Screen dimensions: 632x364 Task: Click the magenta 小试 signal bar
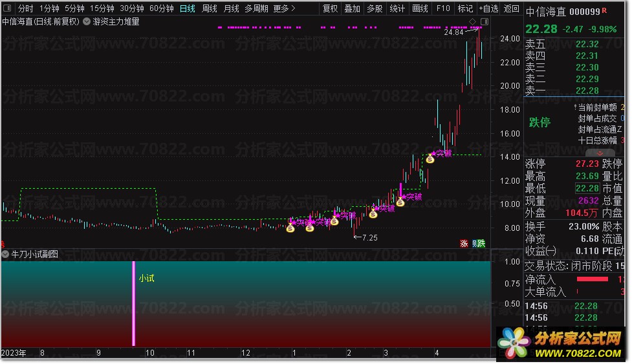click(134, 304)
